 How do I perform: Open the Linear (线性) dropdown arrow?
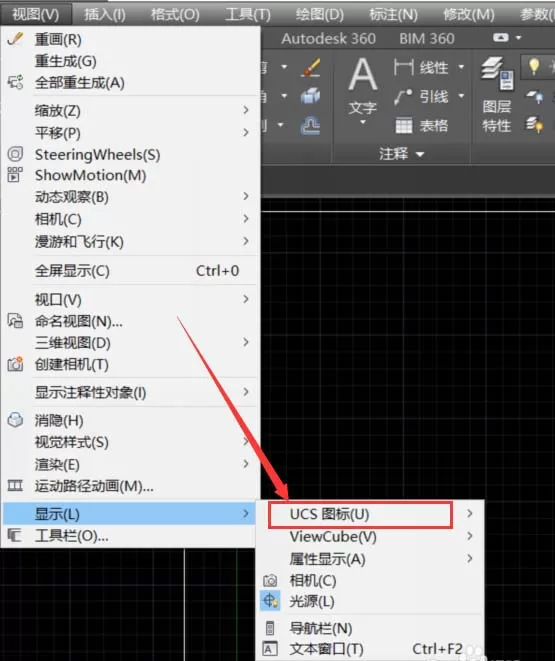pyautogui.click(x=461, y=67)
